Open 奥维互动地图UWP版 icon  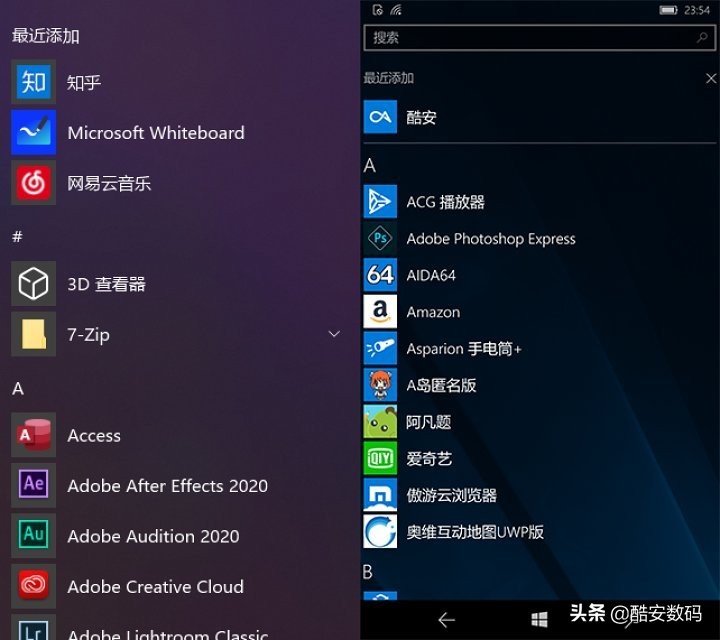click(380, 532)
